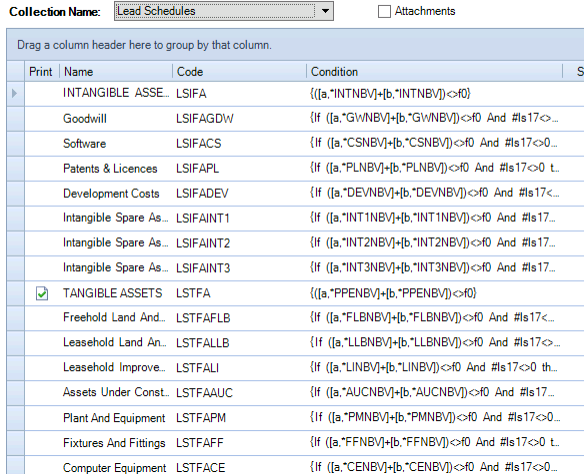584x474 pixels.
Task: Click the Print cell in Software row
Action: [42, 144]
